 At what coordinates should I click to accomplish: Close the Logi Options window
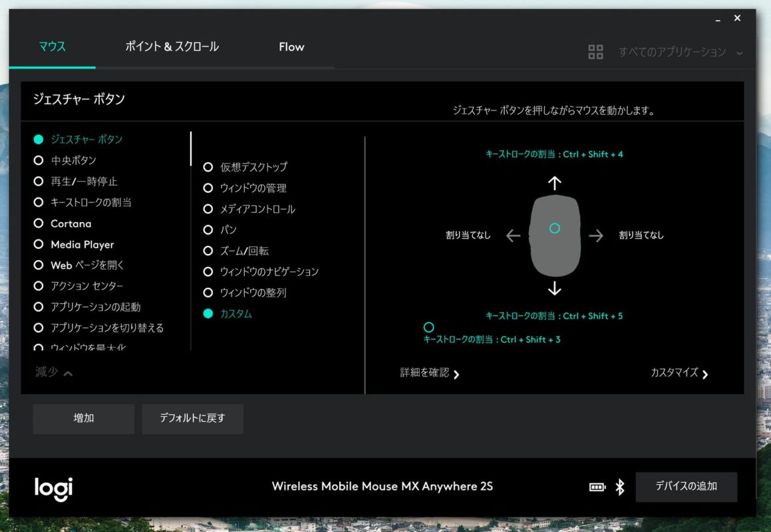(x=737, y=18)
